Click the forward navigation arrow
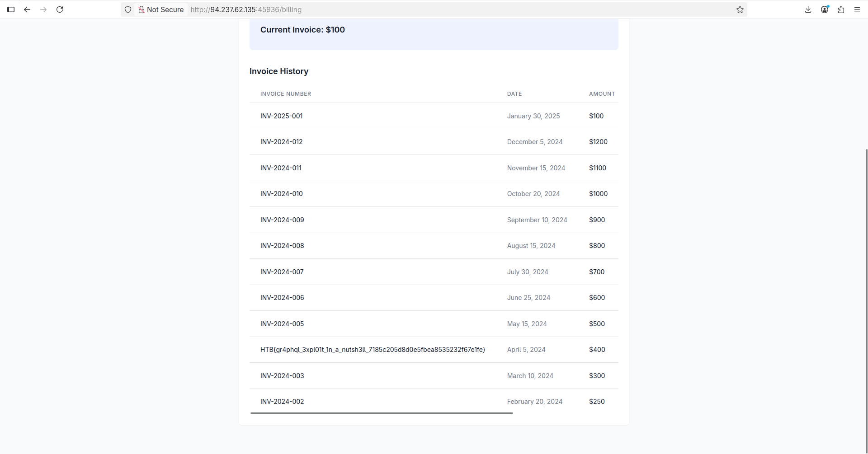This screenshot has height=454, width=868. (x=43, y=9)
